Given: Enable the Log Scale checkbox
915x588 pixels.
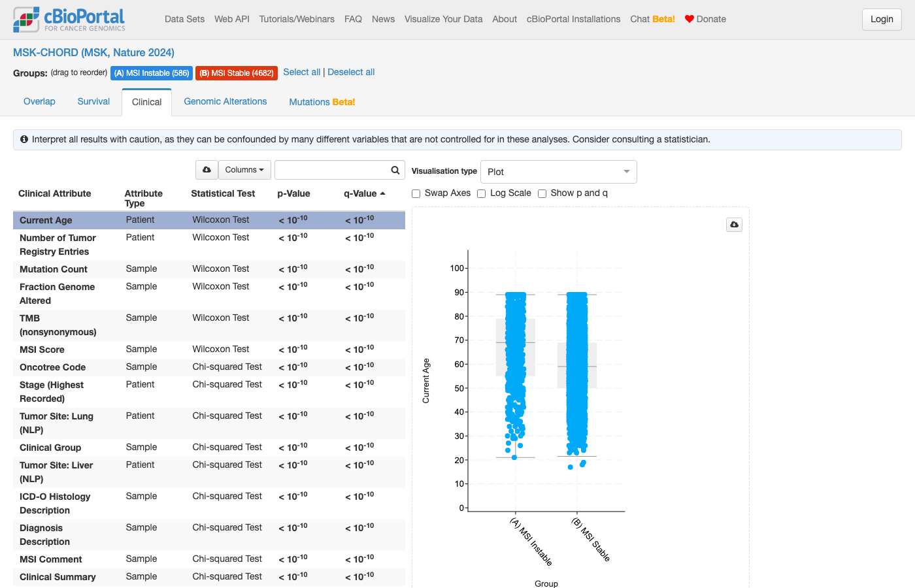Looking at the screenshot, I should click(481, 193).
